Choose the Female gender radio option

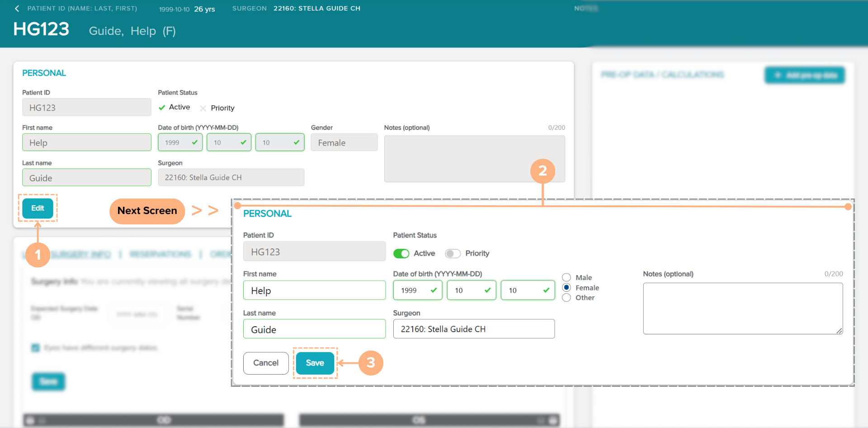pyautogui.click(x=566, y=288)
